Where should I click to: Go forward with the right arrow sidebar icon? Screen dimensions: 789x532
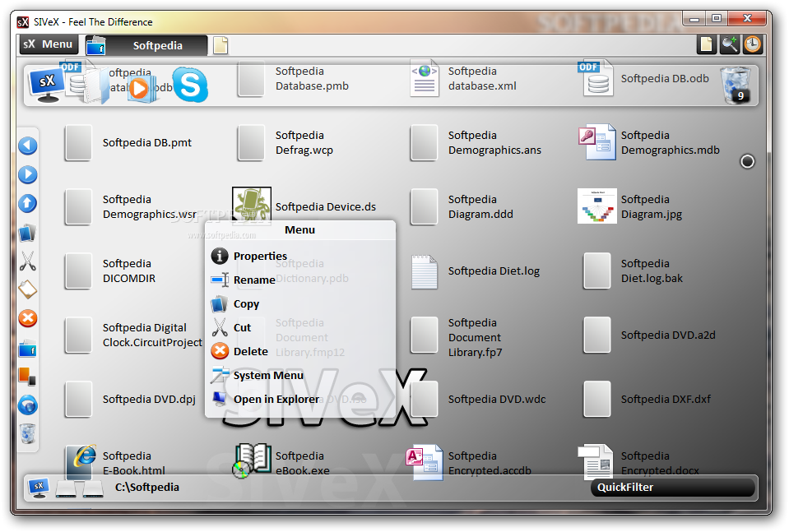tap(28, 174)
